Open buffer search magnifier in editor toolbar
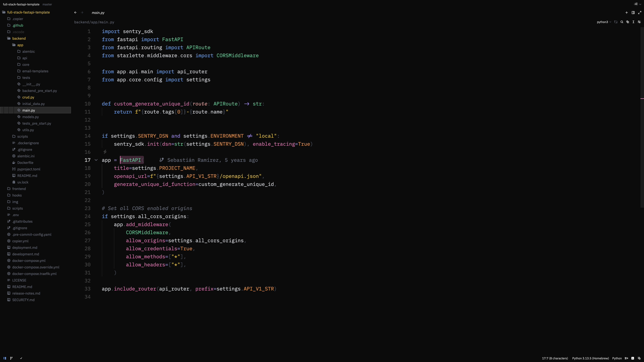The width and height of the screenshot is (644, 362). pyautogui.click(x=622, y=22)
